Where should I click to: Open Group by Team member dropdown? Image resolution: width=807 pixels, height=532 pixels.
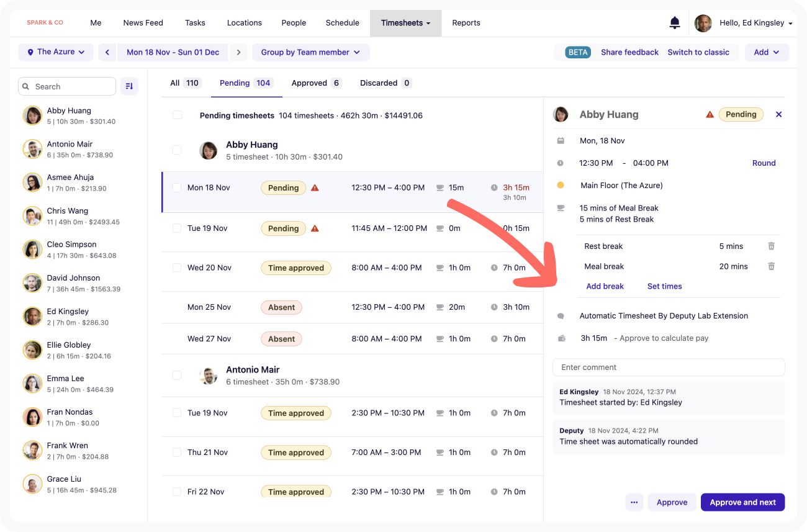pos(310,52)
